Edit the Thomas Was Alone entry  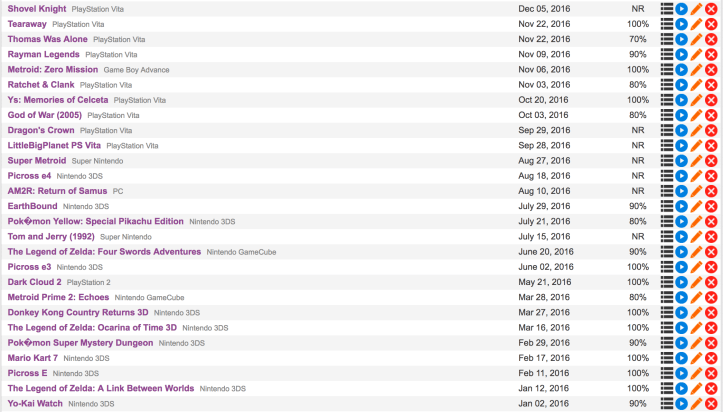[697, 39]
